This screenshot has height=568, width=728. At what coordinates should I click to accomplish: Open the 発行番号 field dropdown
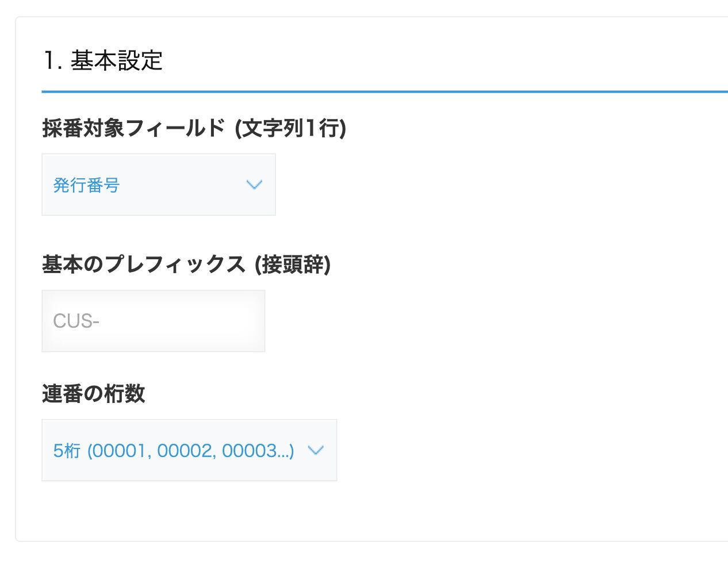pos(158,185)
